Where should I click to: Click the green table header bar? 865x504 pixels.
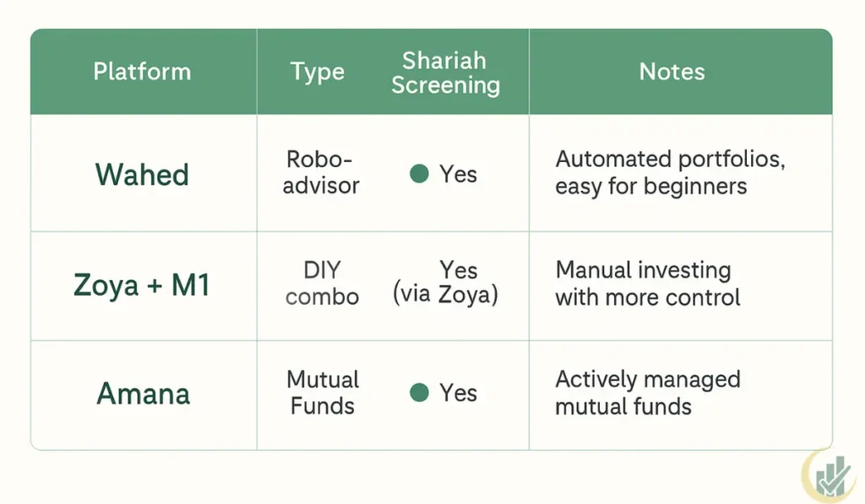(x=432, y=72)
